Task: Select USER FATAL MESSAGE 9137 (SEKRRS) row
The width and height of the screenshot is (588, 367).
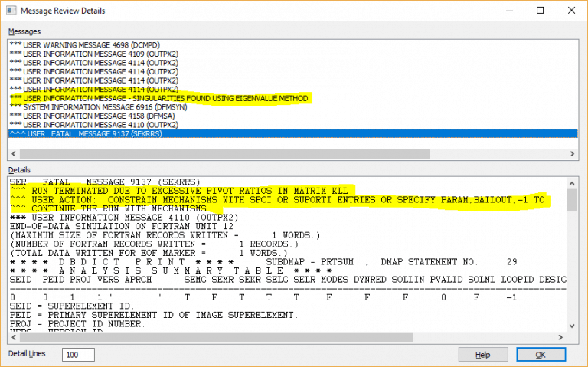Action: 84,134
